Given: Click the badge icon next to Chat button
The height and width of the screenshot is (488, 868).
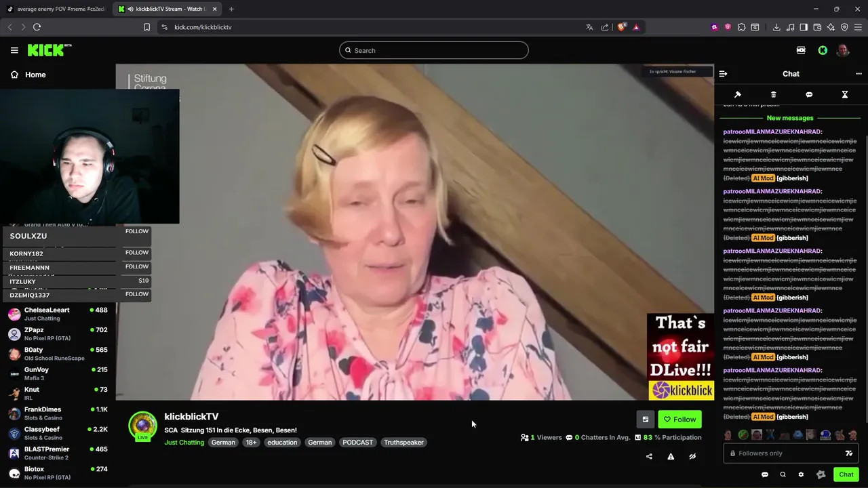Looking at the screenshot, I should click(821, 474).
